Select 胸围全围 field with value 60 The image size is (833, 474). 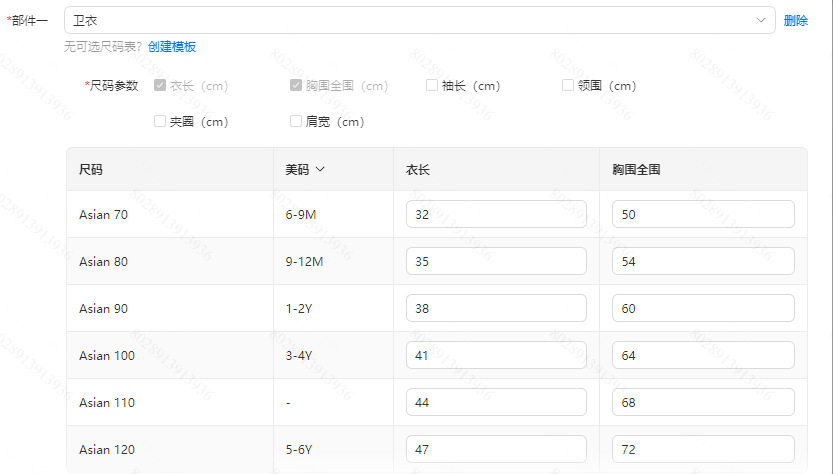pos(703,308)
